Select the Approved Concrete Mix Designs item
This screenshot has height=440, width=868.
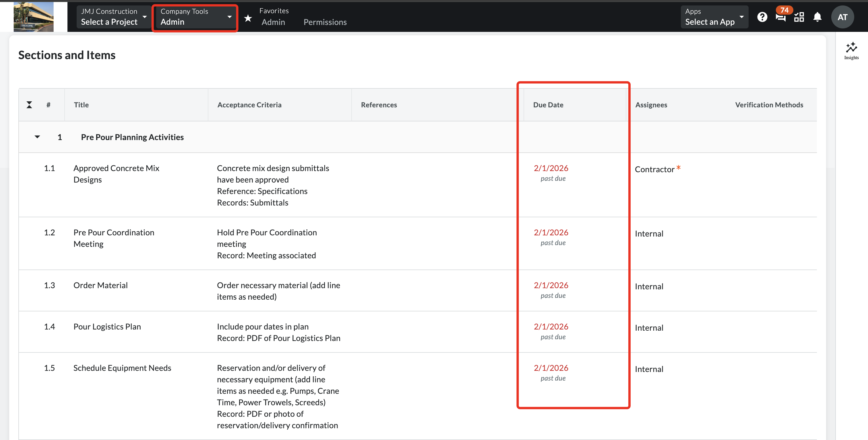click(x=116, y=174)
